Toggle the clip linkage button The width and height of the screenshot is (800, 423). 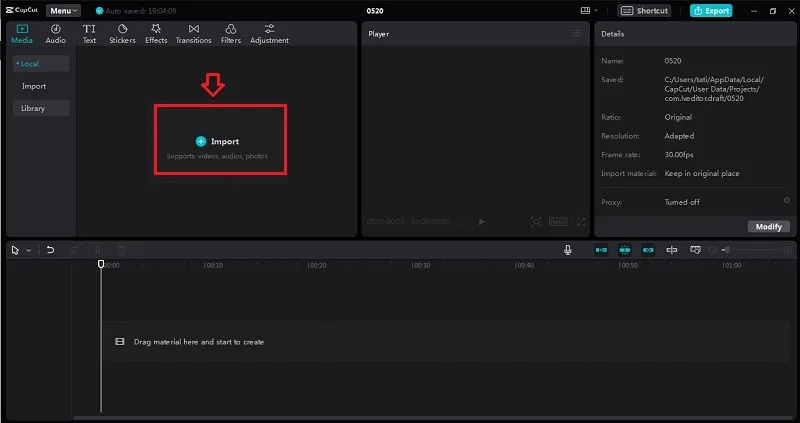coord(648,250)
